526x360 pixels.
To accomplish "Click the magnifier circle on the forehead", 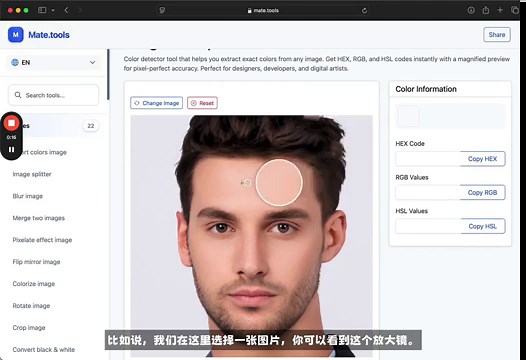I will (x=279, y=183).
